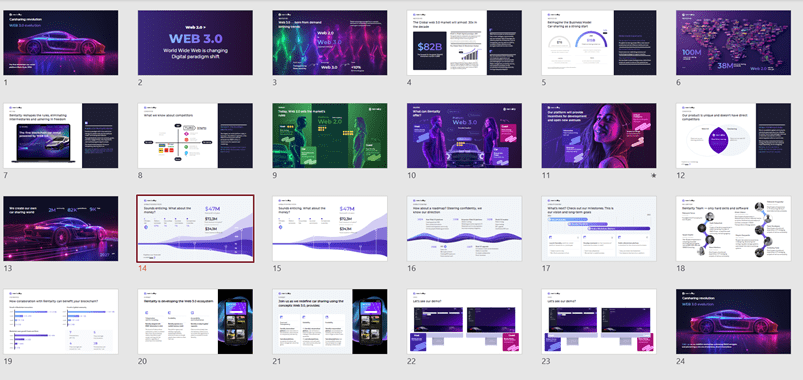This screenshot has width=803, height=380.
Task: Select slide 1 with the neon car cover
Action: (61, 43)
